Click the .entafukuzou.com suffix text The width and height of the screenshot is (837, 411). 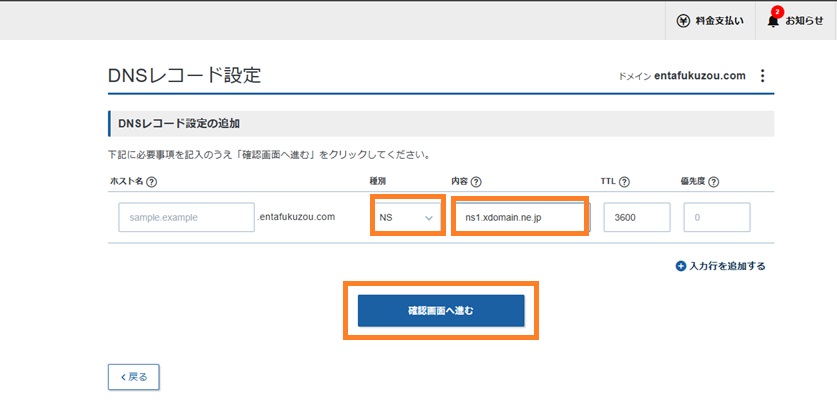[296, 217]
